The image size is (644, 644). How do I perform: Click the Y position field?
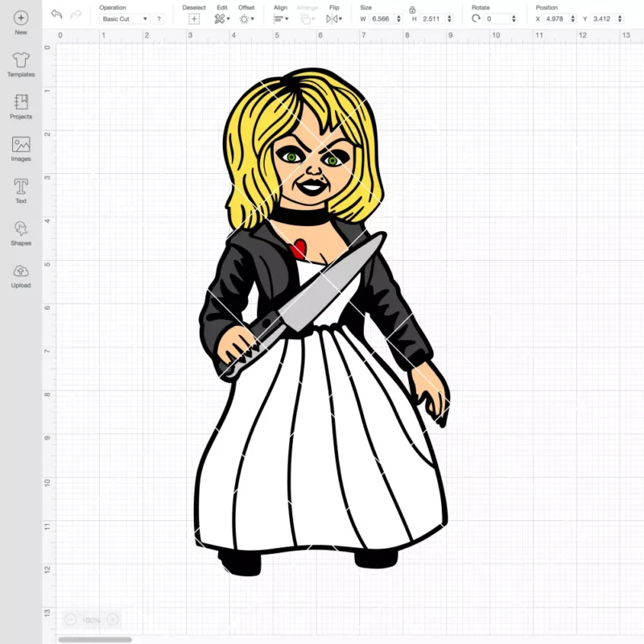tap(603, 19)
